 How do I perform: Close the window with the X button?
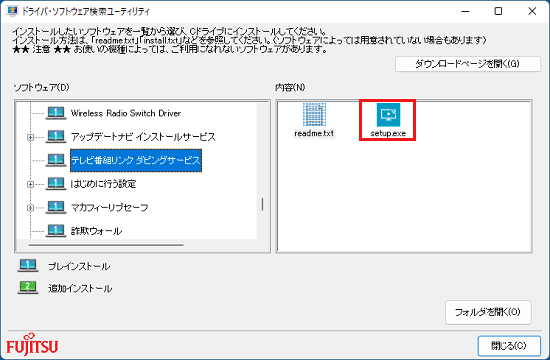pyautogui.click(x=532, y=11)
